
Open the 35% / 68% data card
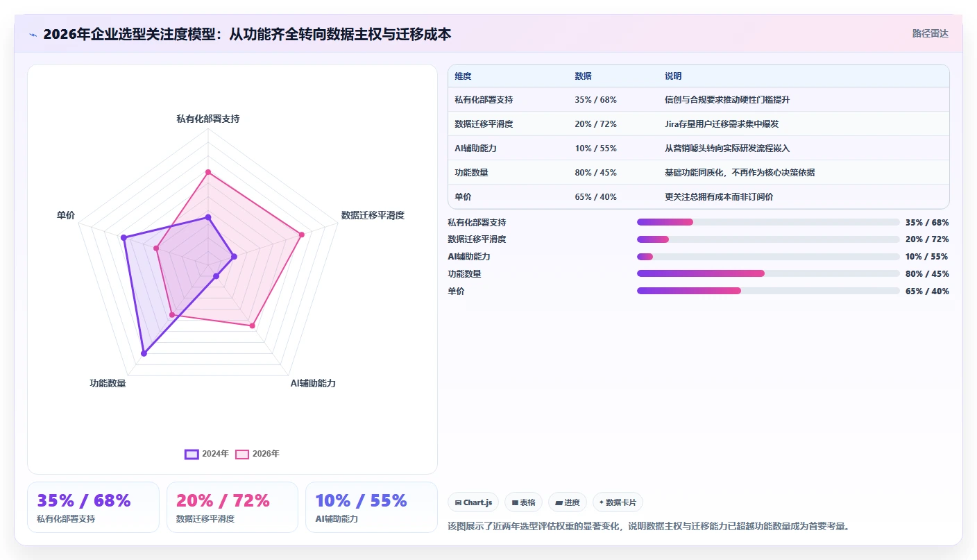(93, 507)
